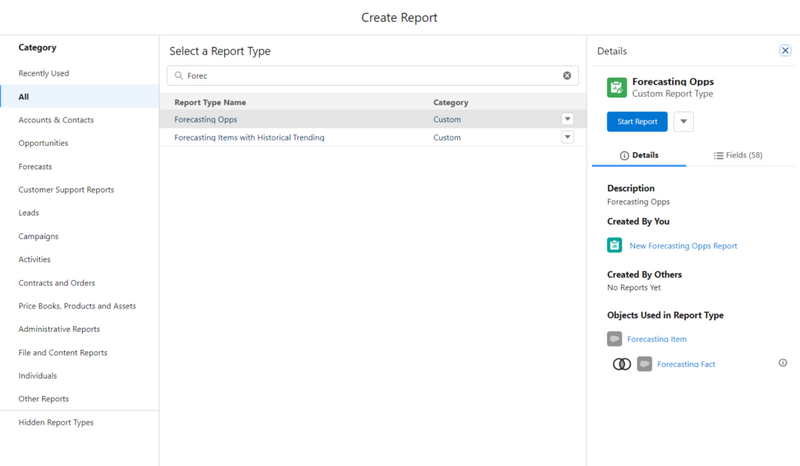Switch to the Fields (58) tab

pos(738,155)
